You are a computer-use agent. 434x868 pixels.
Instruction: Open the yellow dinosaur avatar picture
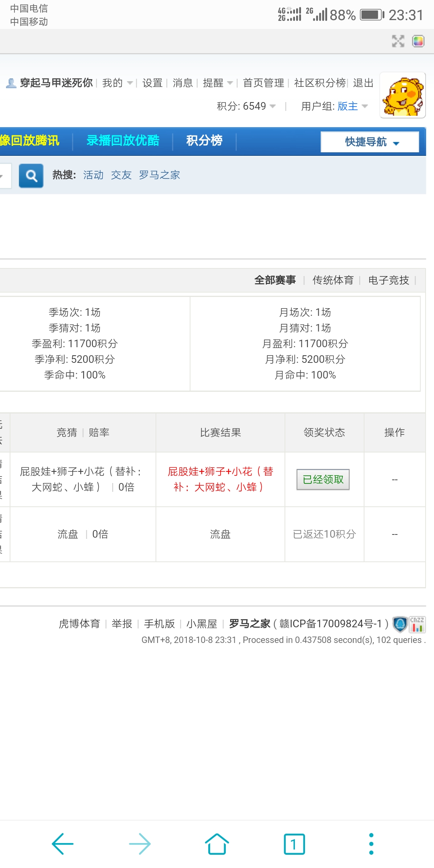(403, 96)
